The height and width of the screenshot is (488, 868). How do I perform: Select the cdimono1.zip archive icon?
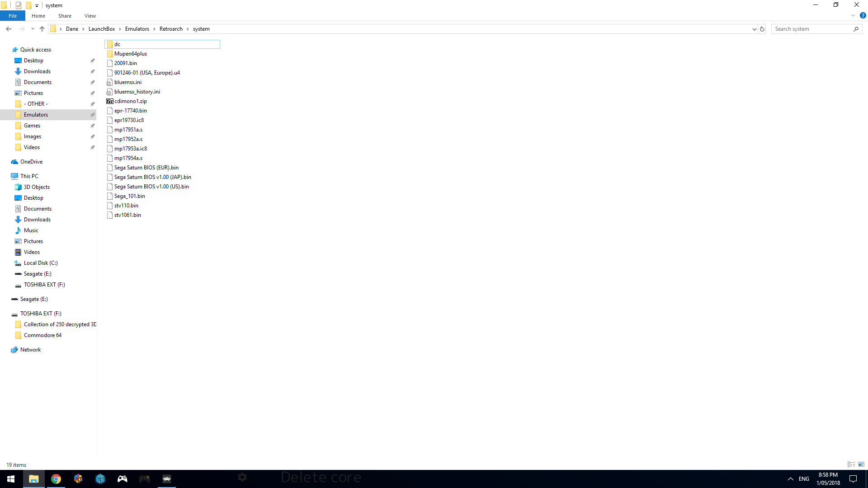tap(109, 101)
